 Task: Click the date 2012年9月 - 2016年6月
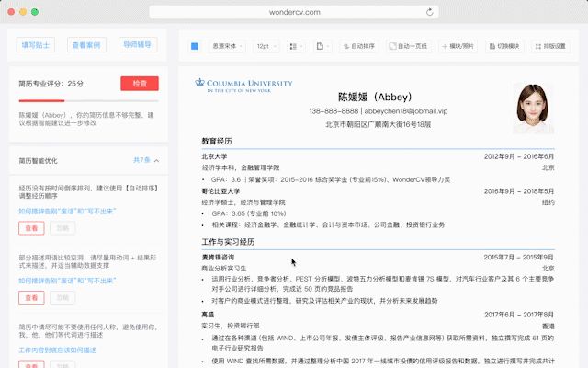click(519, 156)
